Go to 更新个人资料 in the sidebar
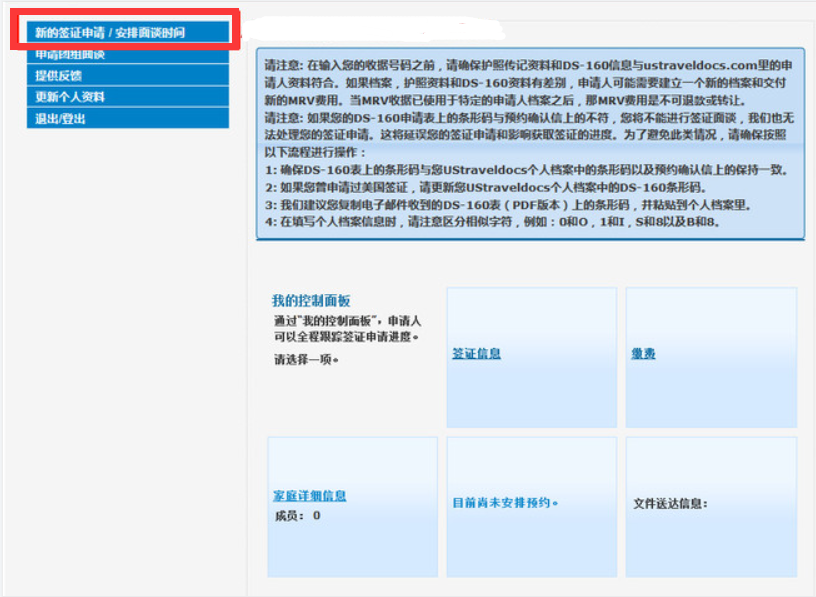The width and height of the screenshot is (816, 597). [70, 97]
